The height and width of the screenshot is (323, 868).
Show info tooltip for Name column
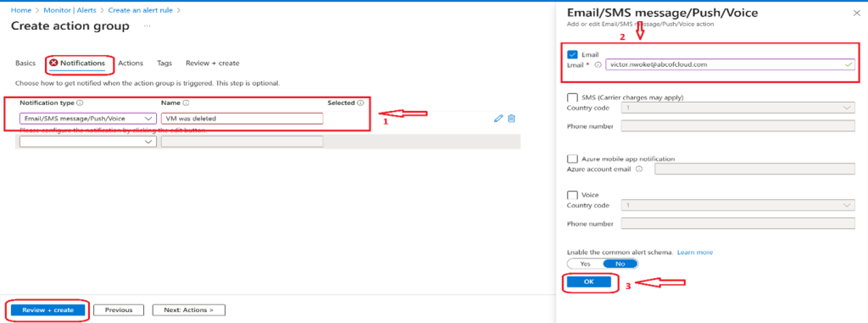tap(186, 103)
